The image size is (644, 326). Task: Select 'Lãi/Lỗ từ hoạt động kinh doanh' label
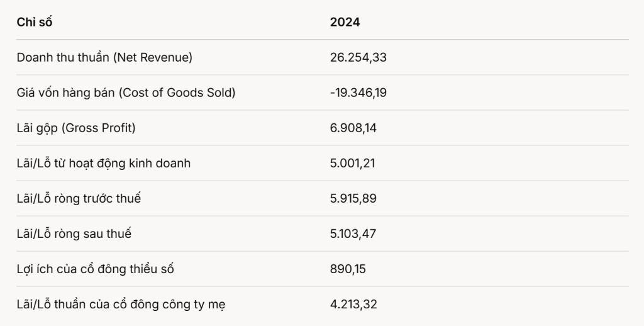pos(104,164)
